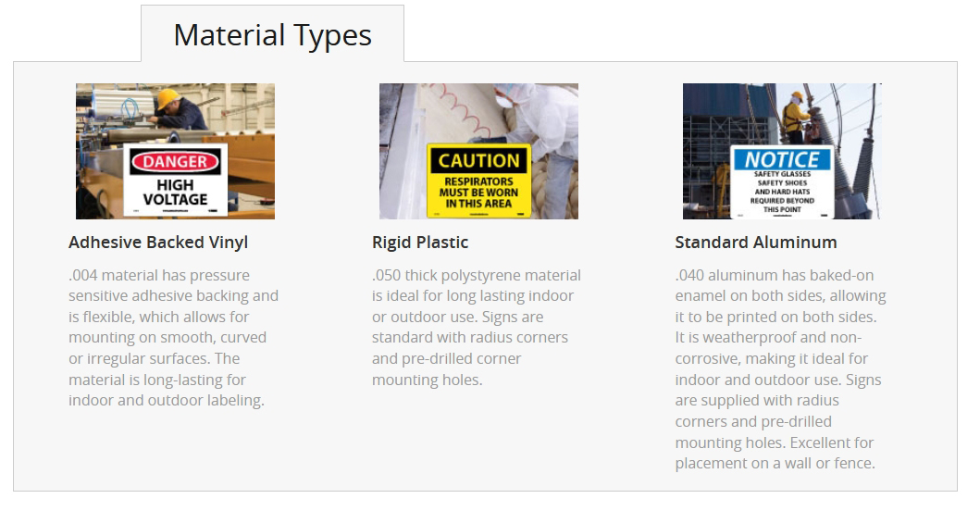Open the Material Types tab

272,34
